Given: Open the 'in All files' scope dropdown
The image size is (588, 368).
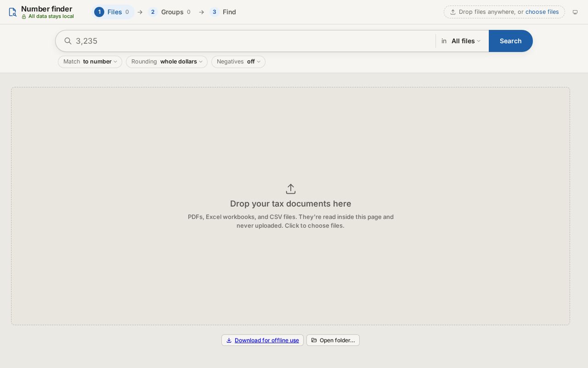Looking at the screenshot, I should (461, 41).
